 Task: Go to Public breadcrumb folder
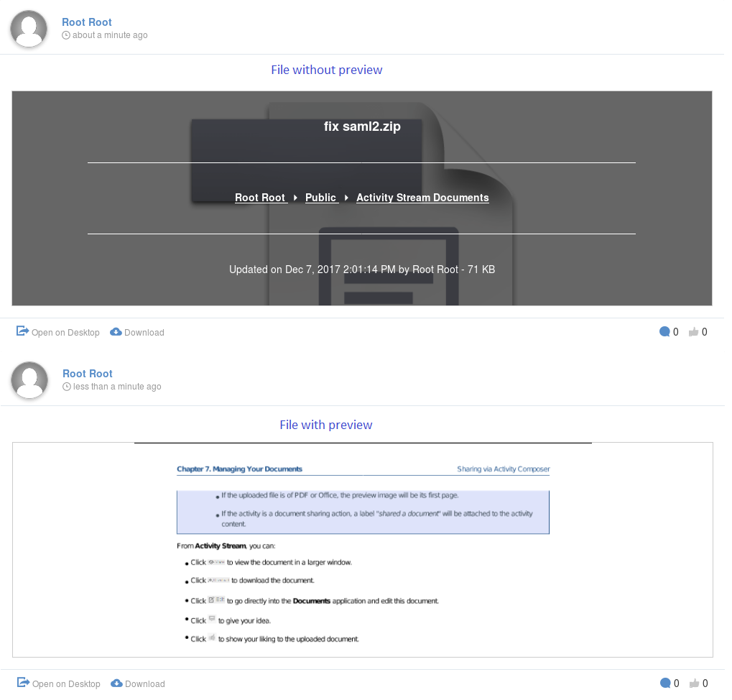point(320,198)
